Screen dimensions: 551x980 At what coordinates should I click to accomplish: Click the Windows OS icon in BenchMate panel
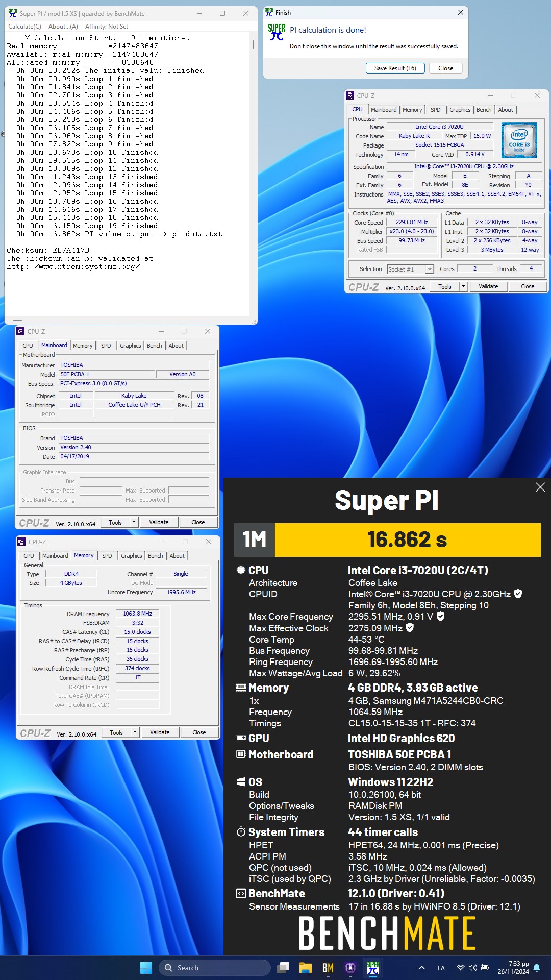[241, 782]
